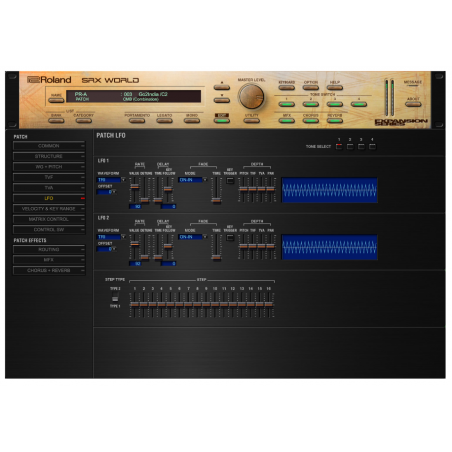Open the TVA page
Viewport: 452px width, 452px height.
click(49, 188)
